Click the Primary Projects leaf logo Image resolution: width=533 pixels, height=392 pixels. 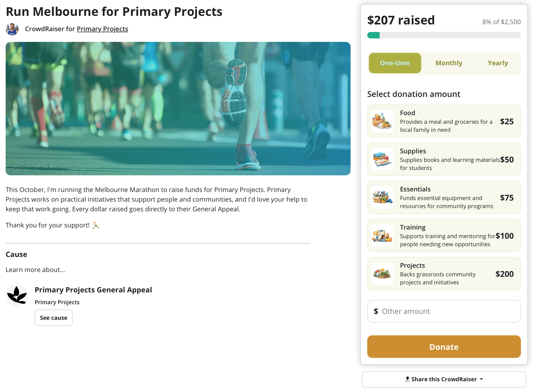pyautogui.click(x=17, y=295)
